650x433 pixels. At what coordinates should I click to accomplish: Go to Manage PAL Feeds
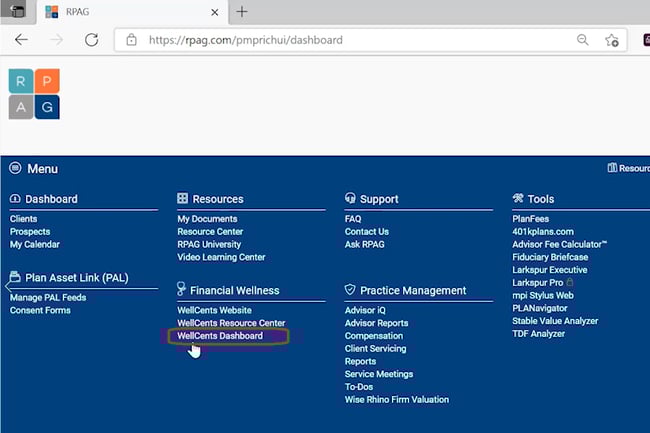[x=48, y=298]
